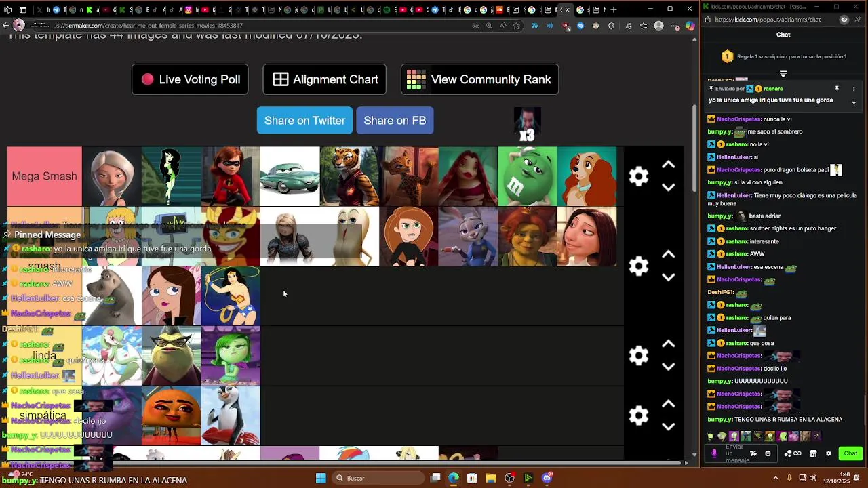Add this page to favorites star icon
Screen dimensions: 868x488
coord(517,26)
